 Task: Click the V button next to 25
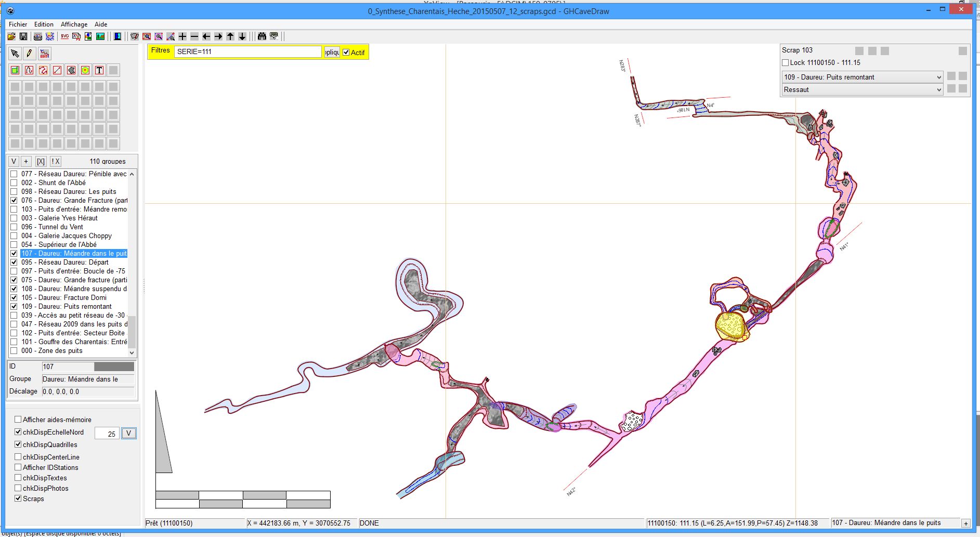(129, 433)
